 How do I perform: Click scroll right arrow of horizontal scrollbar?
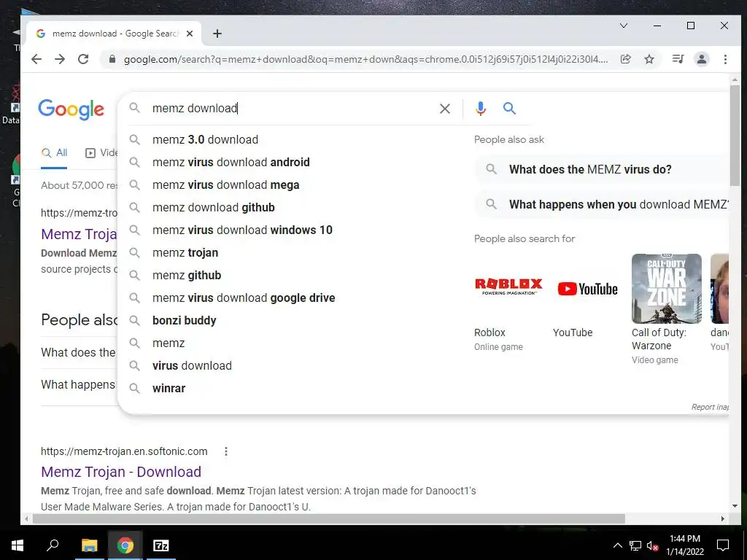723,518
